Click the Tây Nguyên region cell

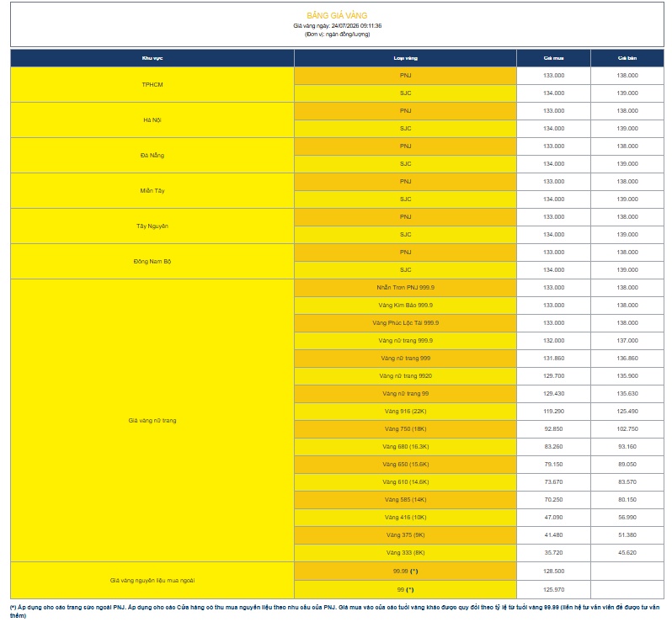(152, 226)
